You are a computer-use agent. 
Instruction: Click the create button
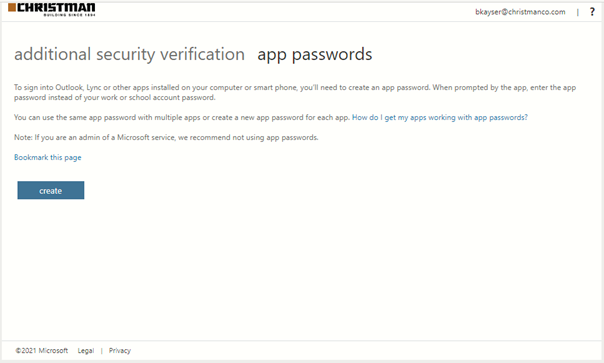(x=51, y=190)
